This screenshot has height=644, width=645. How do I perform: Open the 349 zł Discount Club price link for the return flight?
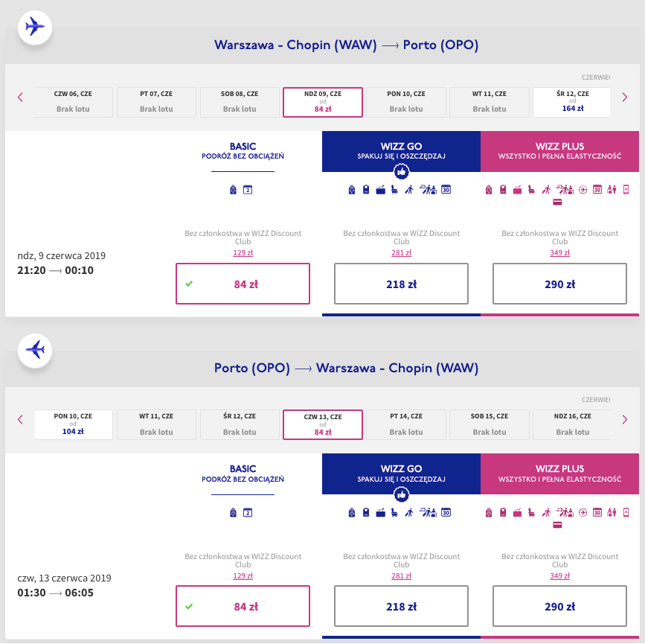pos(559,576)
